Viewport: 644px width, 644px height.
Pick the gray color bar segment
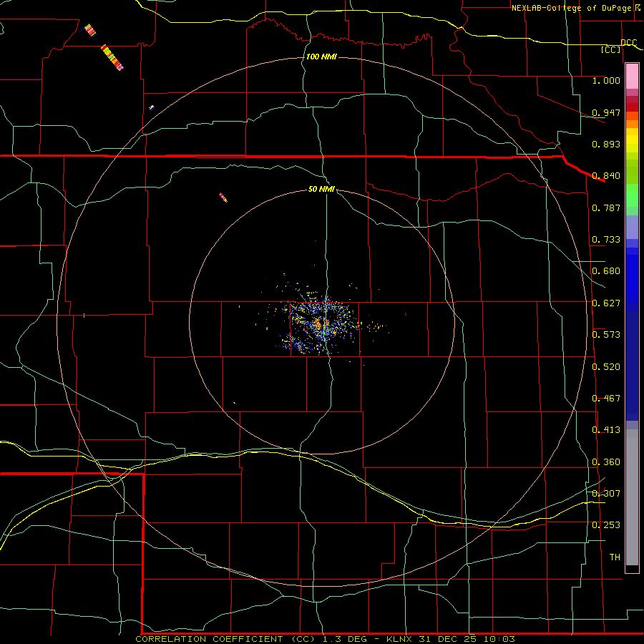(x=632, y=497)
